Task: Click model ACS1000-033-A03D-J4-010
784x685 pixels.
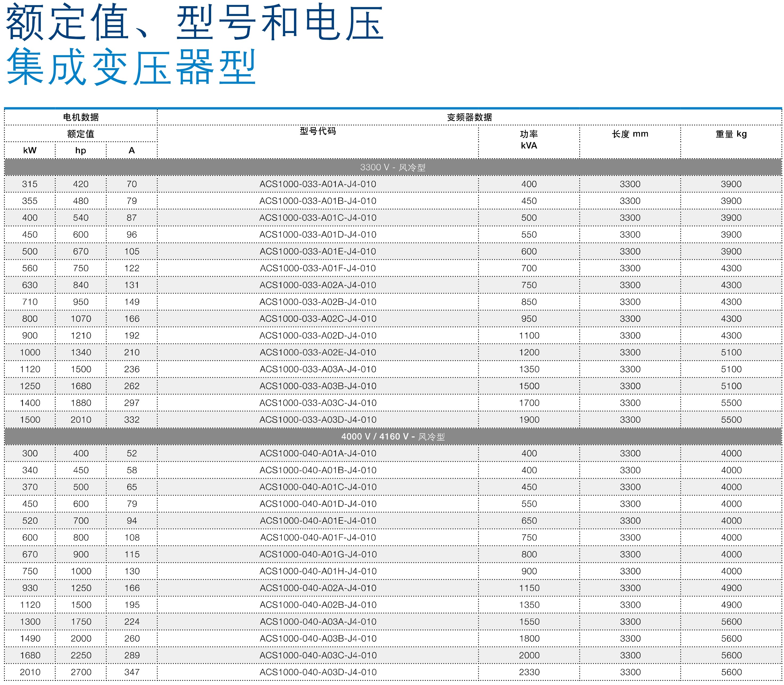Action: (318, 420)
